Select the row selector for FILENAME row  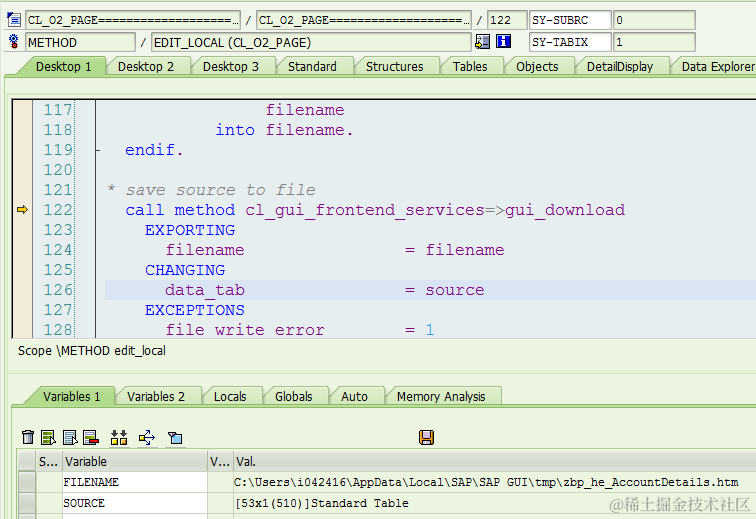pyautogui.click(x=27, y=482)
